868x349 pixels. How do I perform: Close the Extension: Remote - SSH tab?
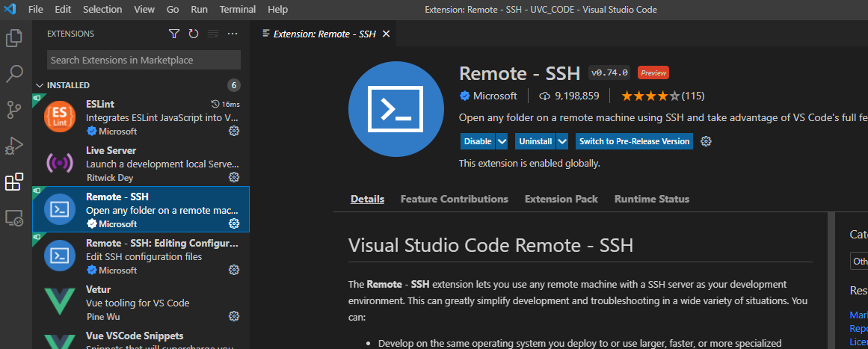(x=387, y=34)
